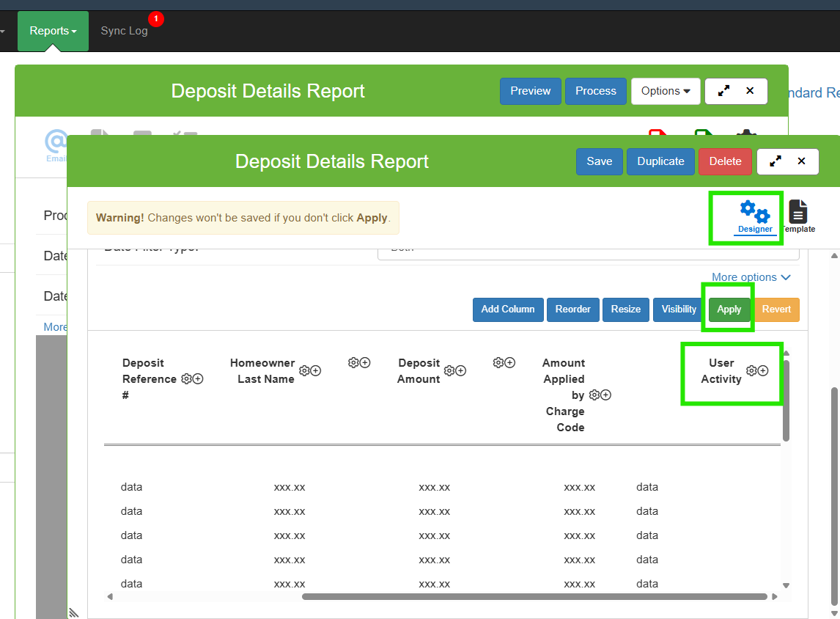Screen dimensions: 840x619
Task: Click the Duplicate button
Action: pyautogui.click(x=660, y=161)
